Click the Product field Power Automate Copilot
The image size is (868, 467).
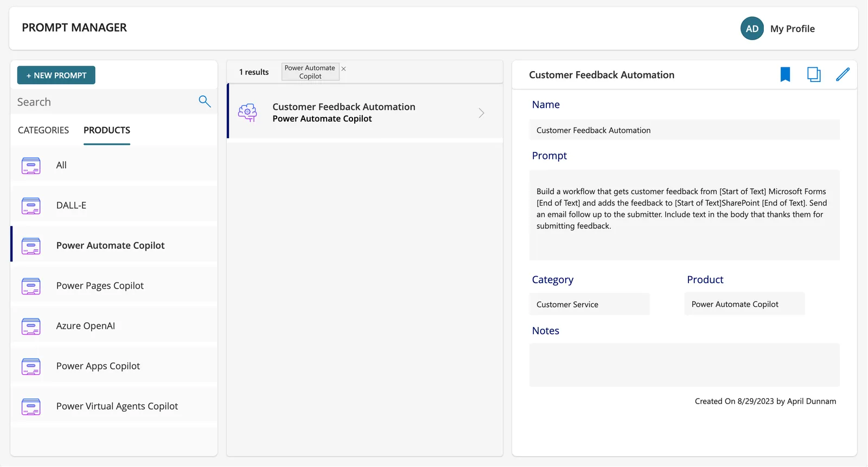(x=744, y=304)
